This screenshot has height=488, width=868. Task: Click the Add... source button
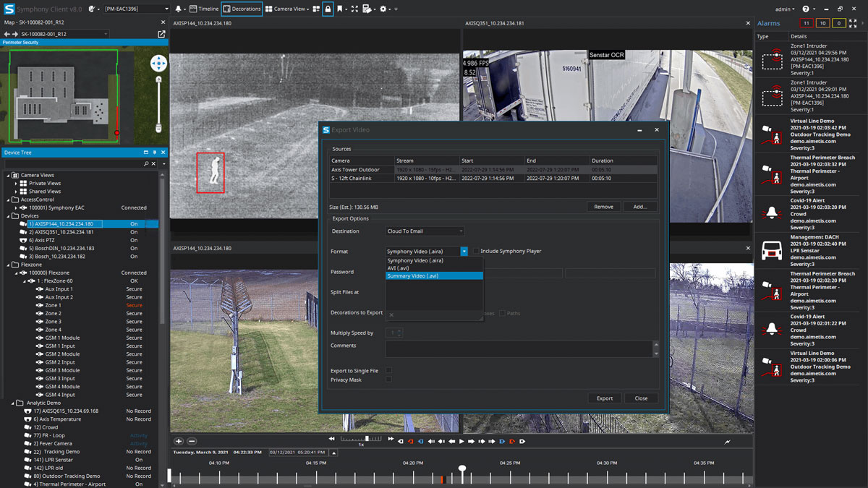[640, 207]
